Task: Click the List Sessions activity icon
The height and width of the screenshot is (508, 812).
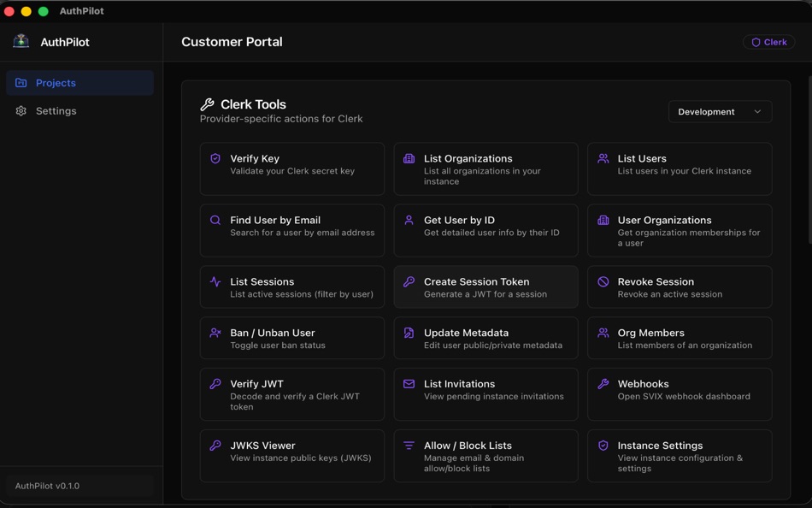Action: tap(215, 282)
